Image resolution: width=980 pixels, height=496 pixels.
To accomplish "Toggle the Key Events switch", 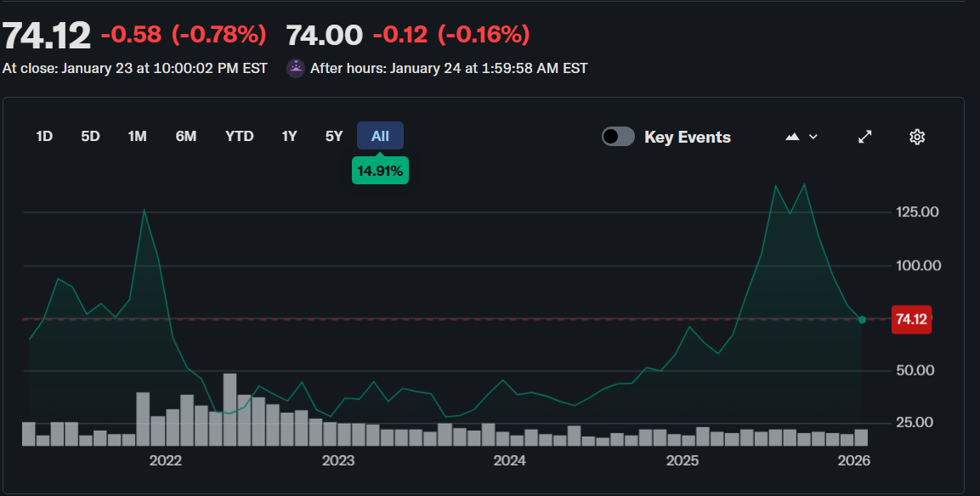I will pyautogui.click(x=618, y=136).
